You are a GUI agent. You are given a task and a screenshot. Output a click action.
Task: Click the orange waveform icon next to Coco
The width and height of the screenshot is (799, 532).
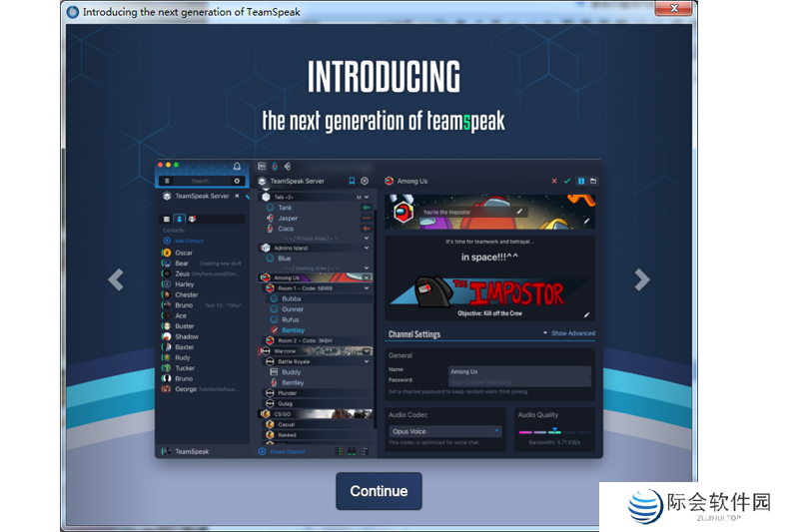(x=366, y=229)
